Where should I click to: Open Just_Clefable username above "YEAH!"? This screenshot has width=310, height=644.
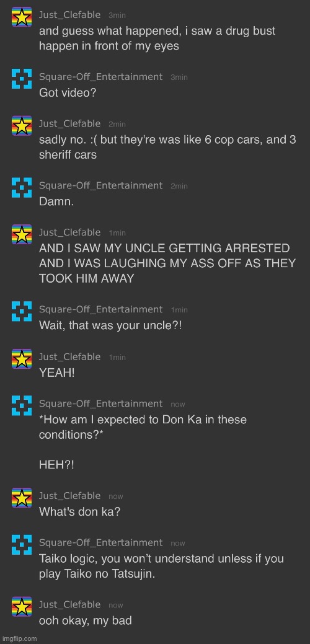tap(70, 356)
